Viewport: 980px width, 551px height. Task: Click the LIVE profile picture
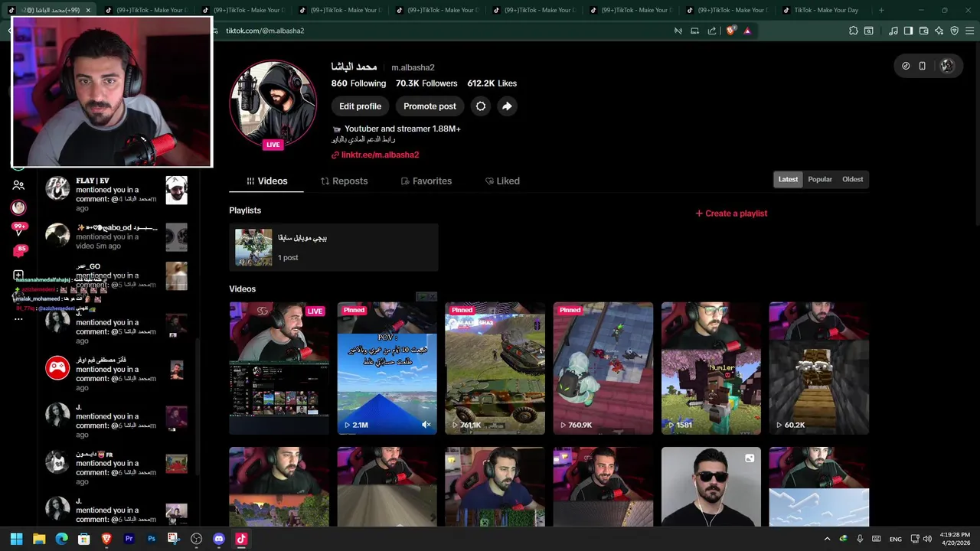tap(273, 103)
